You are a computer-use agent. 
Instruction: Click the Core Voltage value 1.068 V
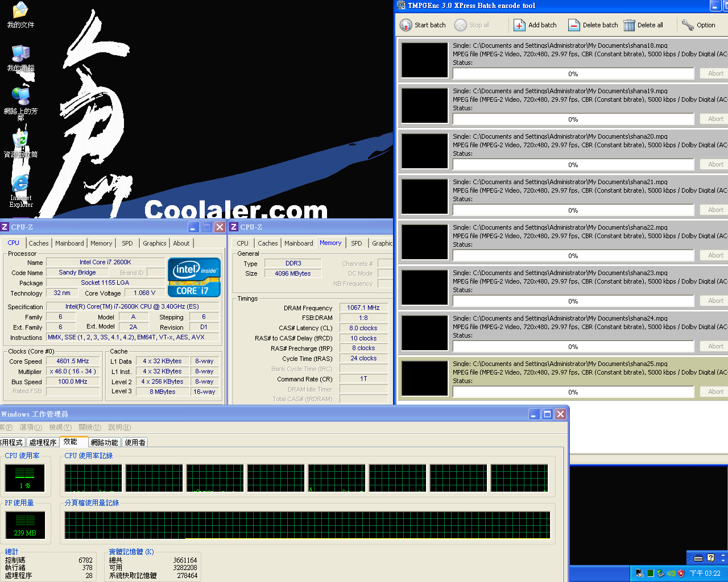point(144,293)
